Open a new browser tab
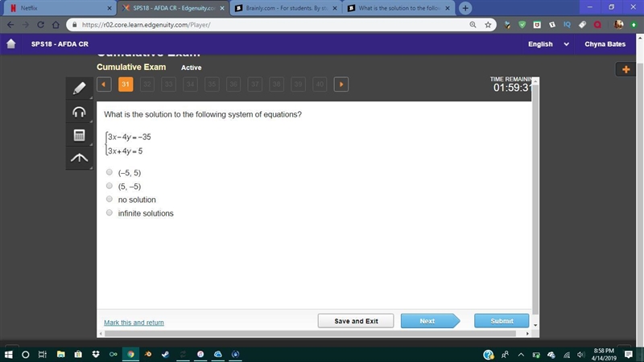 tap(465, 8)
